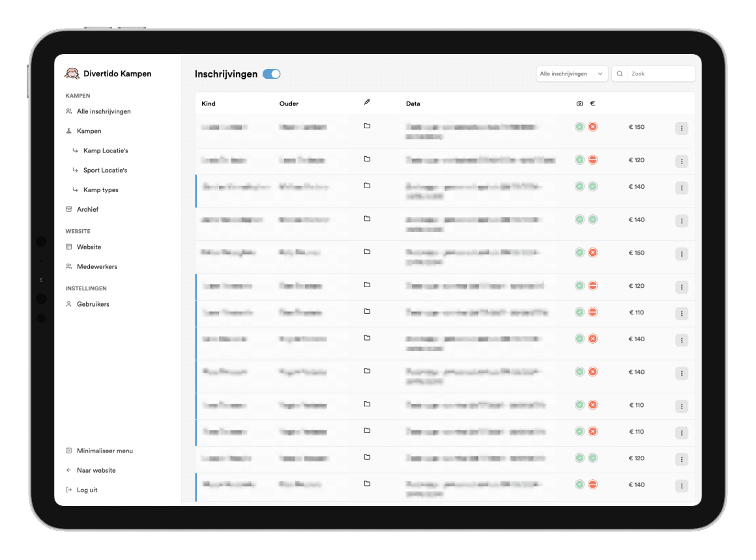Go to Kamp Locatie's submenu item

click(x=106, y=150)
